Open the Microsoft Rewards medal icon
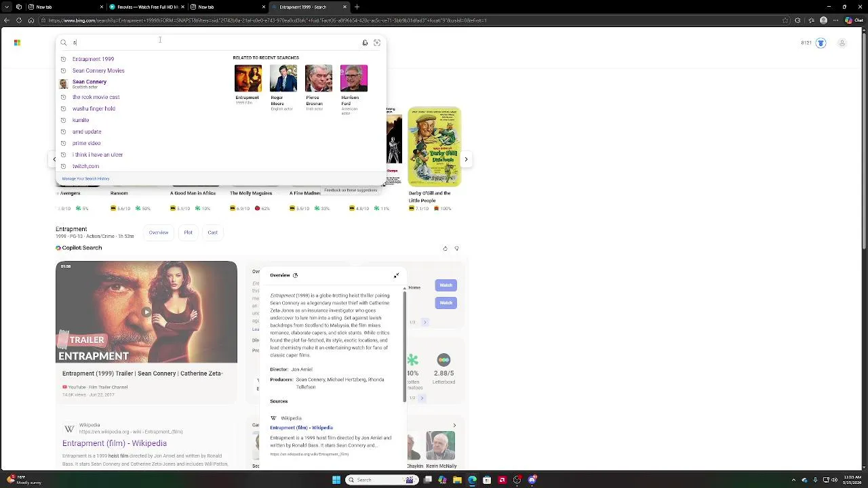868x488 pixels. click(821, 43)
